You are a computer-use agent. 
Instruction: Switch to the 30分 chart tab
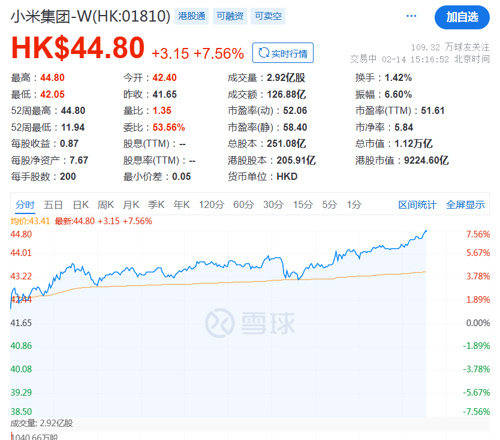coord(273,205)
